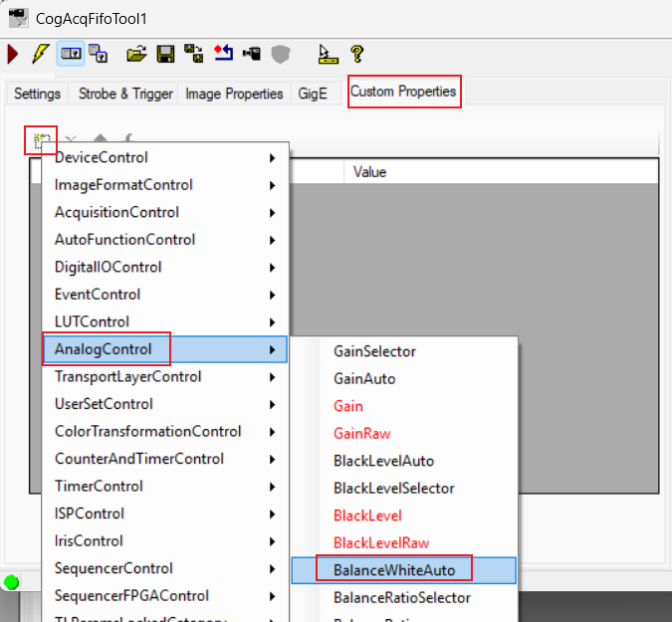This screenshot has width=672, height=622.
Task: Open help via the yellow question mark
Action: [x=357, y=55]
